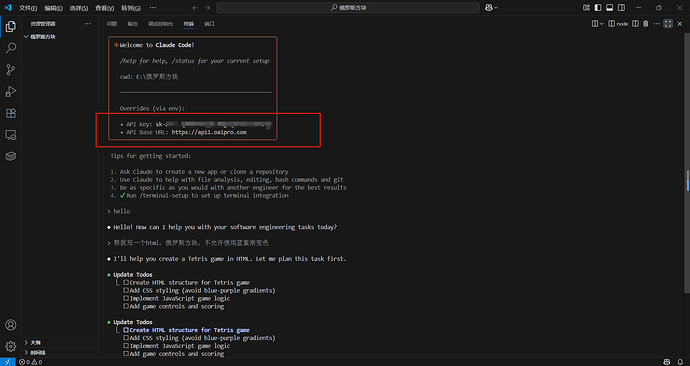
Task: Open panel More Actions ellipsis
Action: coord(657,24)
